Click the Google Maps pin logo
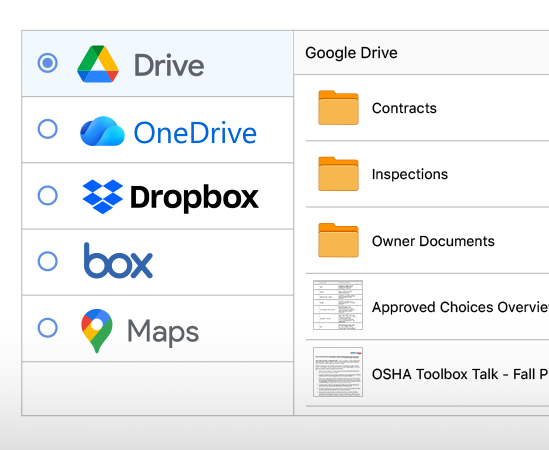The width and height of the screenshot is (549, 450). click(97, 331)
